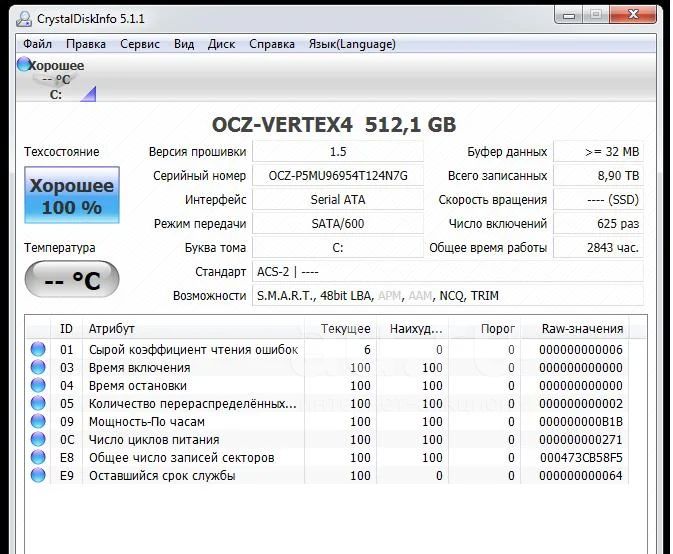Select row Число циклов питания

(327, 439)
